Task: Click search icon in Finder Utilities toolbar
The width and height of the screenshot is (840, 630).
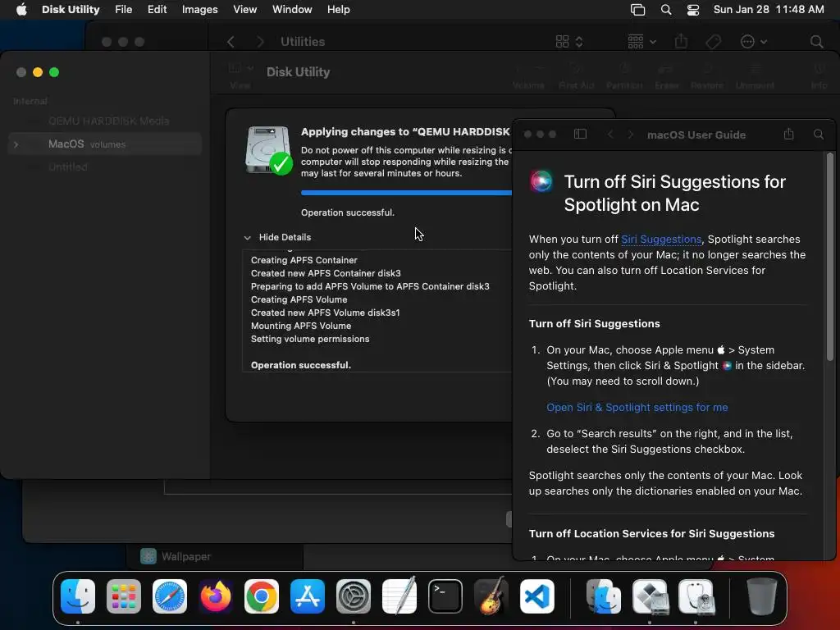Action: [816, 41]
